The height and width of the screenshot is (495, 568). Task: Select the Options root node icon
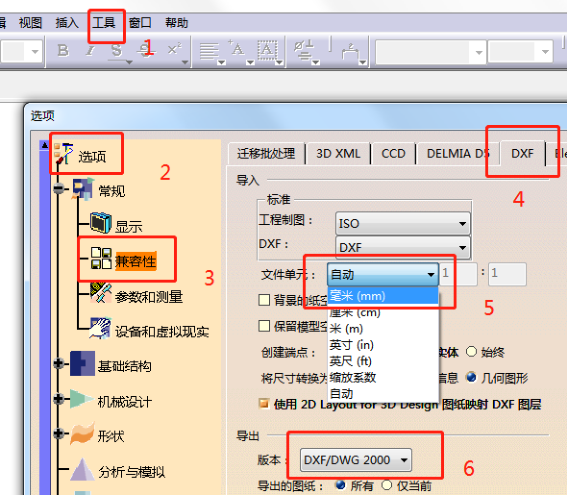pos(63,154)
